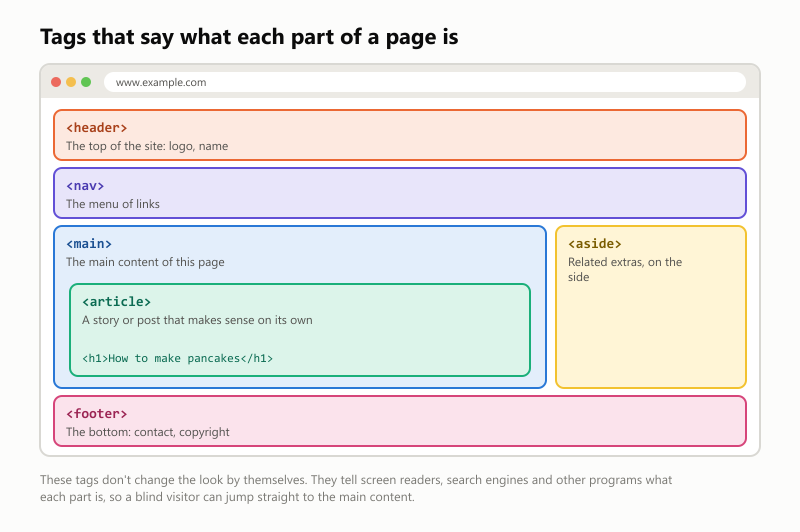Click 'The top of the site: logo, name'
Viewport: 800px width, 532px height.
(x=147, y=146)
